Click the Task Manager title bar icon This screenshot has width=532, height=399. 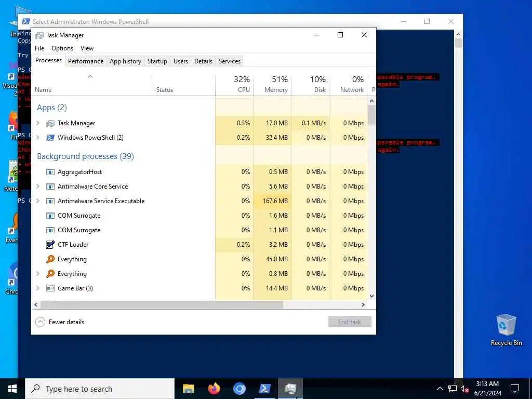point(39,35)
